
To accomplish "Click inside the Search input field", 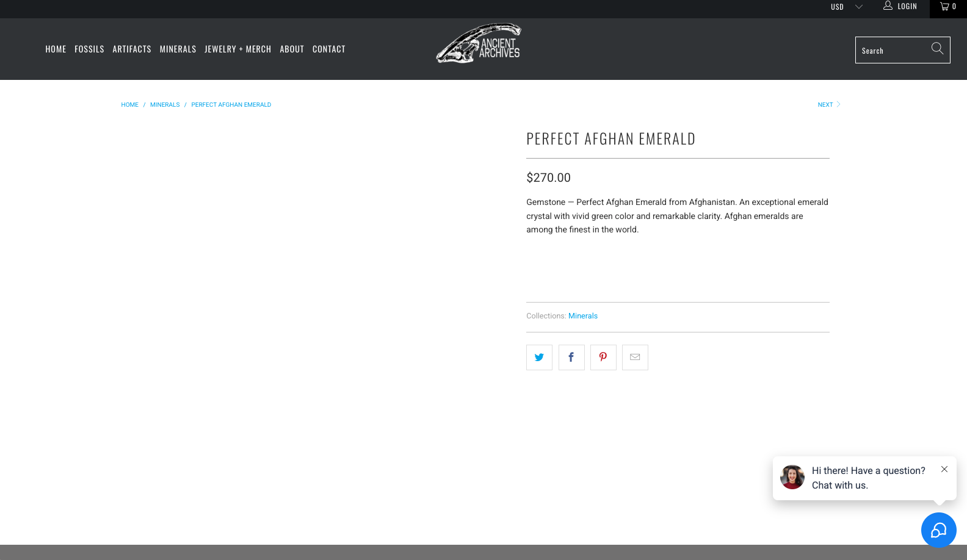I will pyautogui.click(x=894, y=50).
